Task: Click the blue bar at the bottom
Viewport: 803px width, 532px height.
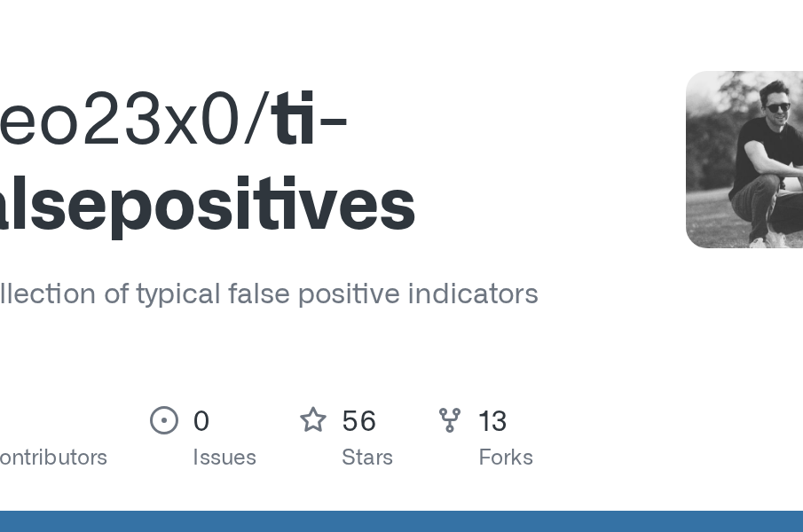Action: (401, 521)
